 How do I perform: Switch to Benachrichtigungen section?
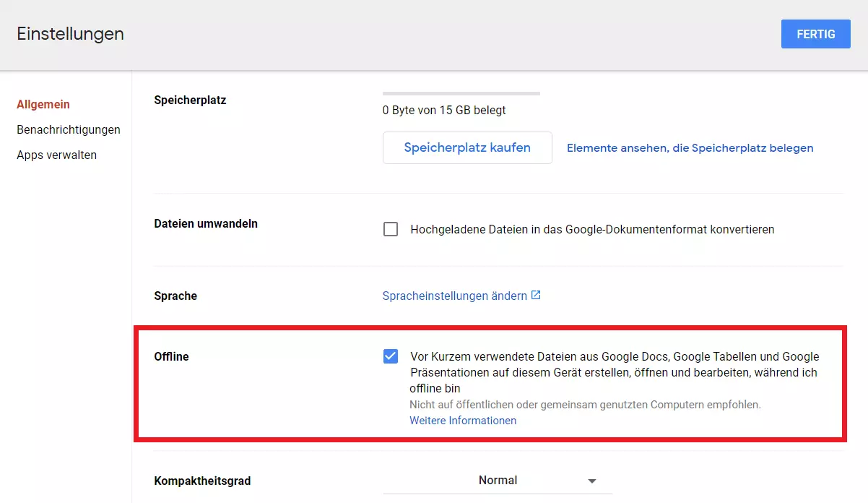coord(69,129)
